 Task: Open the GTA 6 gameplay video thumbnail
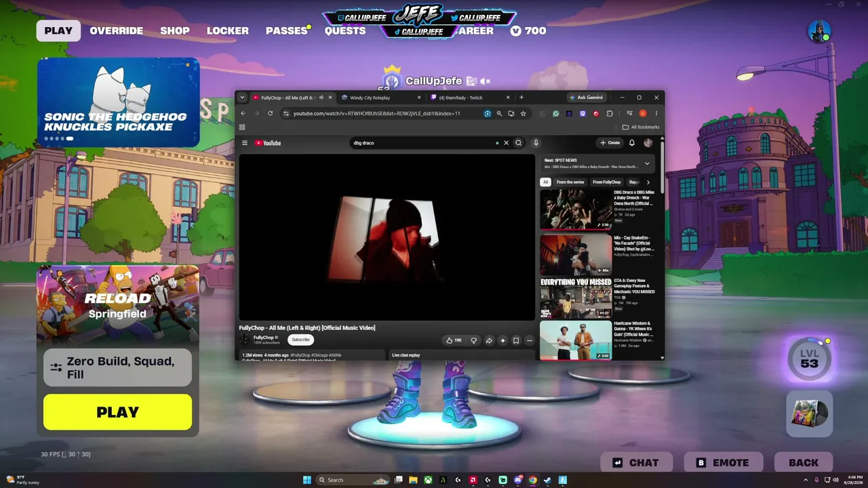tap(576, 298)
